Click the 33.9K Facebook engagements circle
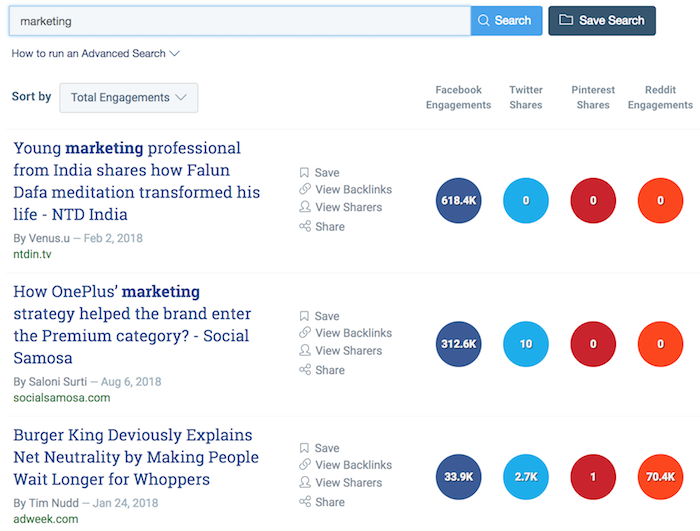Image resolution: width=700 pixels, height=531 pixels. pos(458,477)
